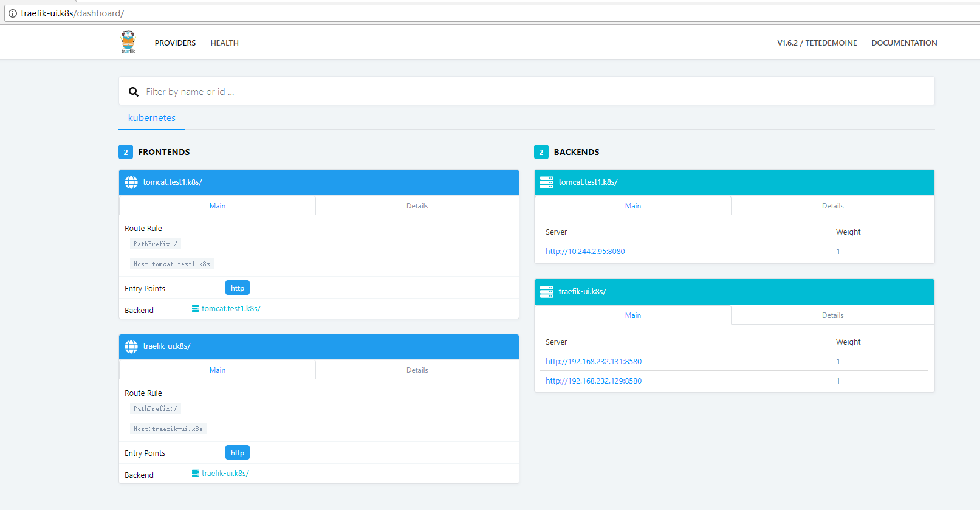Click weight value of 192.168.232.129:8580 server
The width and height of the screenshot is (980, 510).
(x=838, y=381)
